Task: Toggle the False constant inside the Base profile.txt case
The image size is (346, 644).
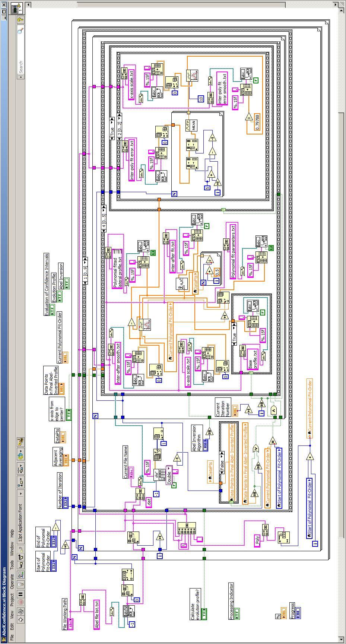Action: tap(263, 312)
